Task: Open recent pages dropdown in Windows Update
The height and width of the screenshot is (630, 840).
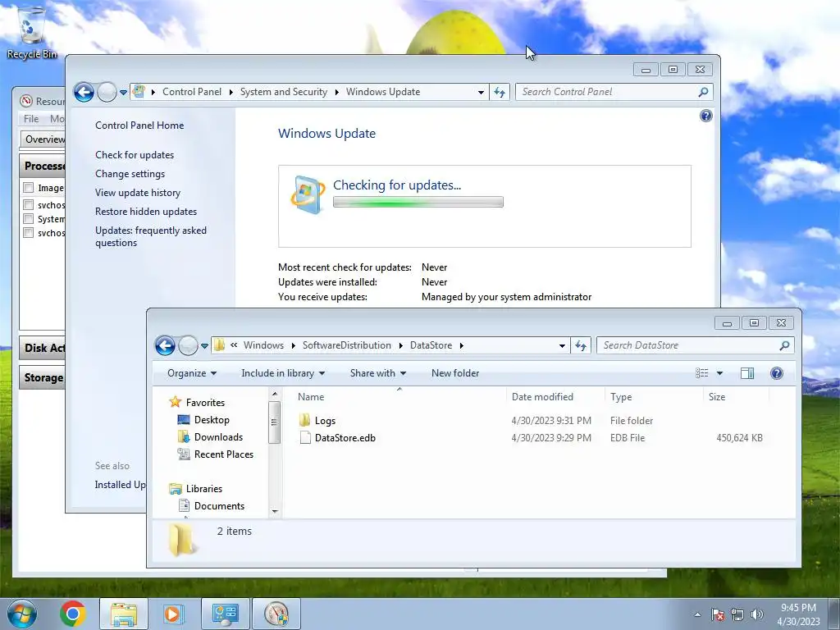Action: click(123, 93)
